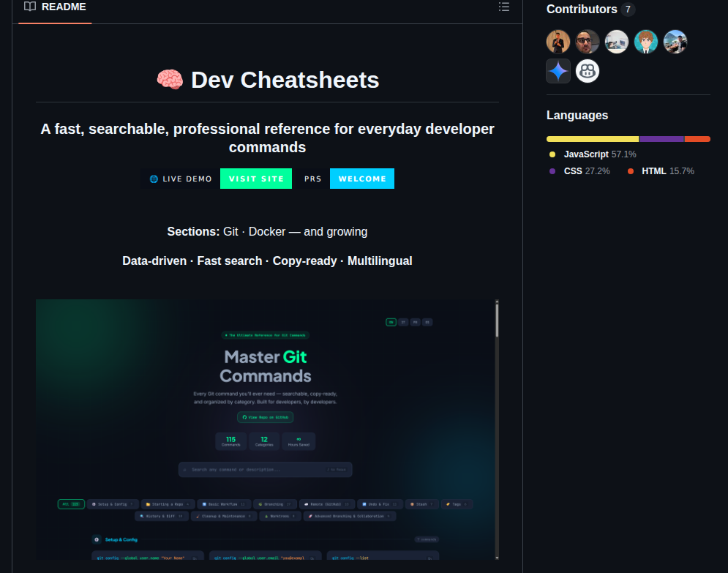Click the Dev Cheatsheets heading
The height and width of the screenshot is (573, 728).
[x=285, y=80]
